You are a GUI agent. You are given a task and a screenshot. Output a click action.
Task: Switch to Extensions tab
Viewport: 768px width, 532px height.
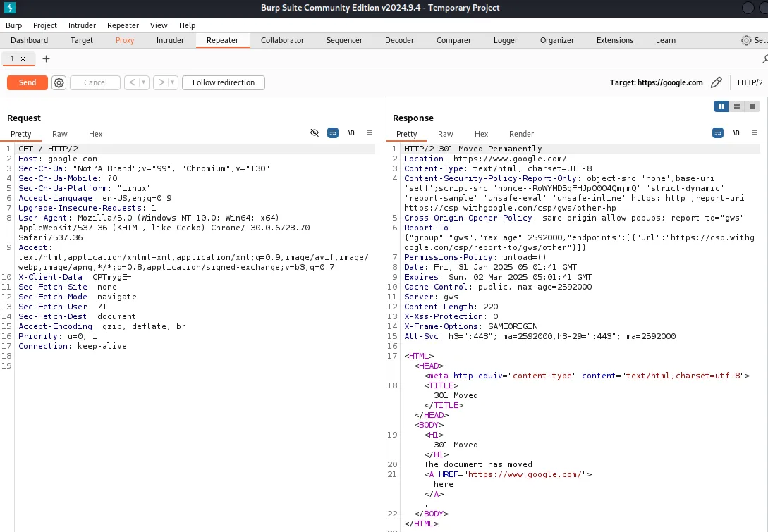tap(615, 40)
